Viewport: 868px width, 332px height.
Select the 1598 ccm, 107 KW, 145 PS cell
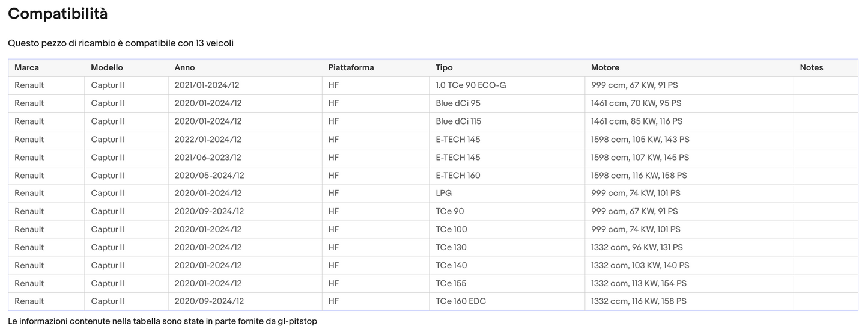coord(640,158)
